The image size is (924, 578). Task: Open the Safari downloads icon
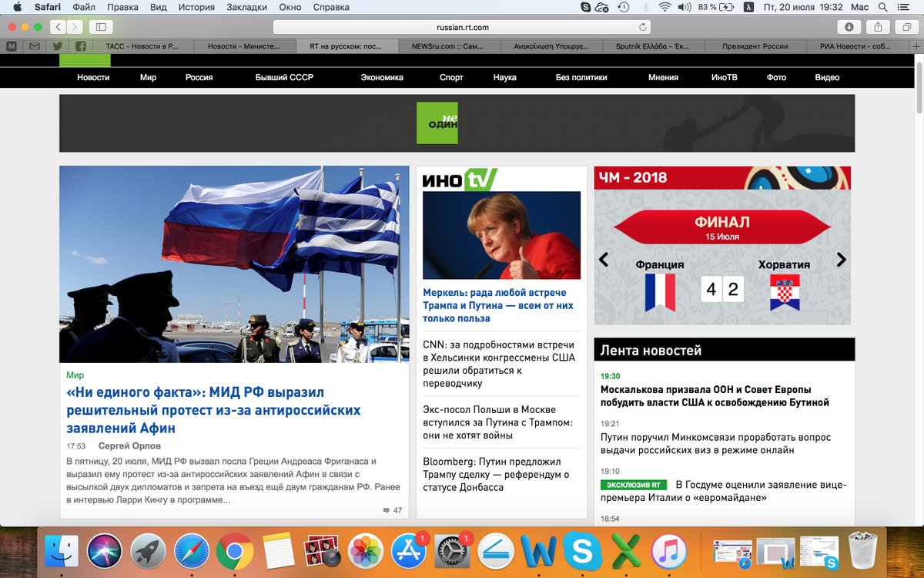pos(849,27)
